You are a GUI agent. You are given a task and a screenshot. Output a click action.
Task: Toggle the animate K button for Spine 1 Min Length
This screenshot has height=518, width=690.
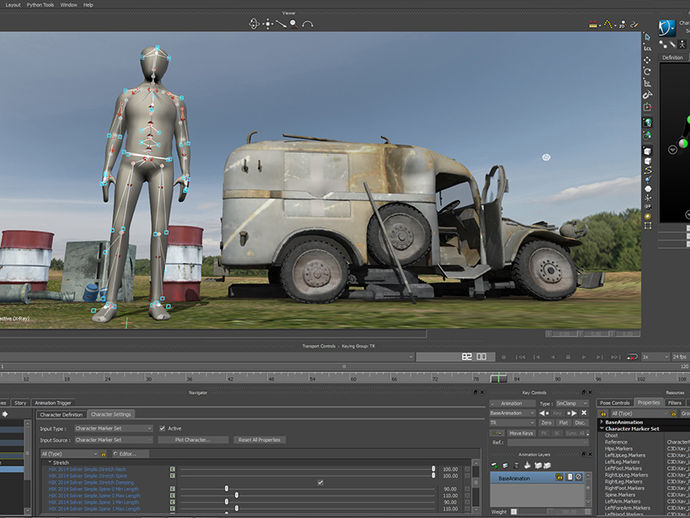pyautogui.click(x=172, y=502)
